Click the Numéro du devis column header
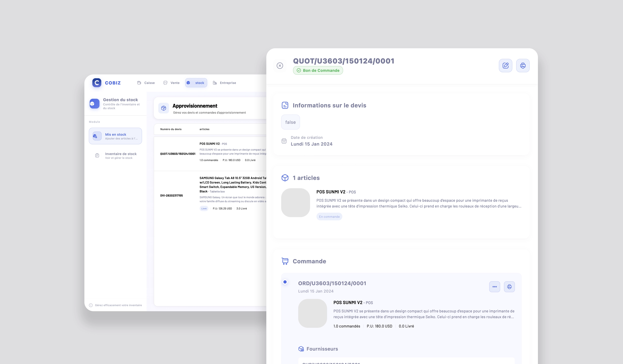The width and height of the screenshot is (623, 364). pyautogui.click(x=171, y=129)
